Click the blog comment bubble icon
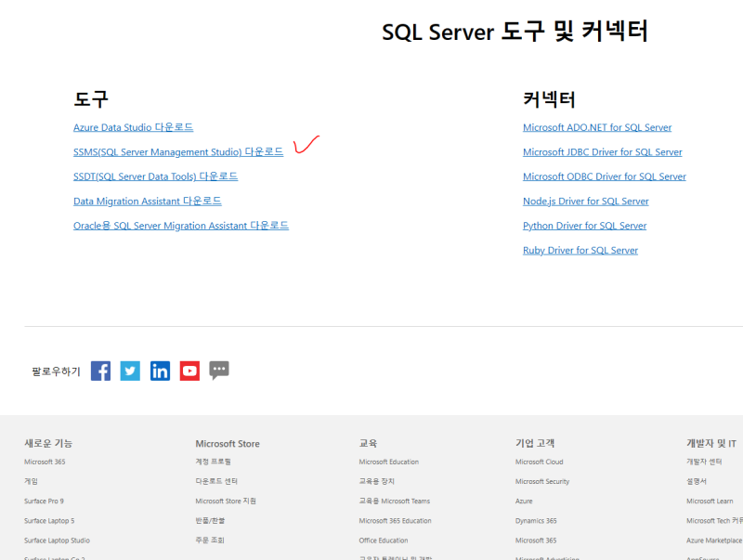This screenshot has width=743, height=560. click(x=219, y=371)
